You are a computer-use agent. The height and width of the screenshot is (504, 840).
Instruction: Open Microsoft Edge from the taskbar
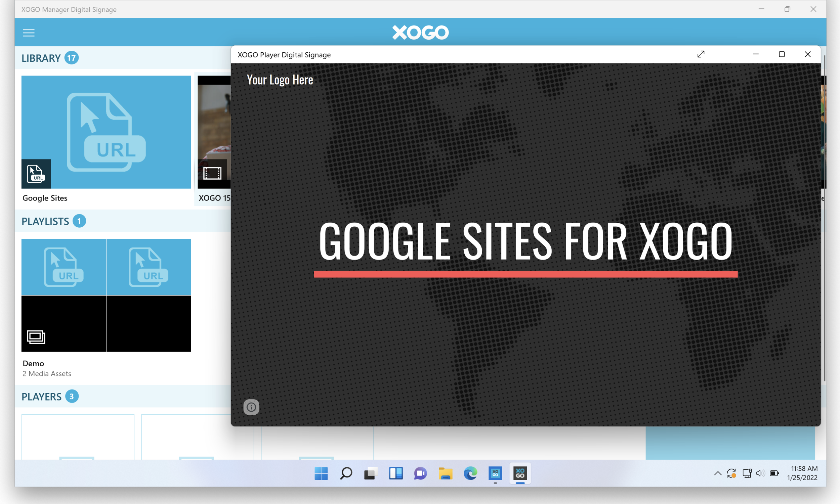pos(470,473)
